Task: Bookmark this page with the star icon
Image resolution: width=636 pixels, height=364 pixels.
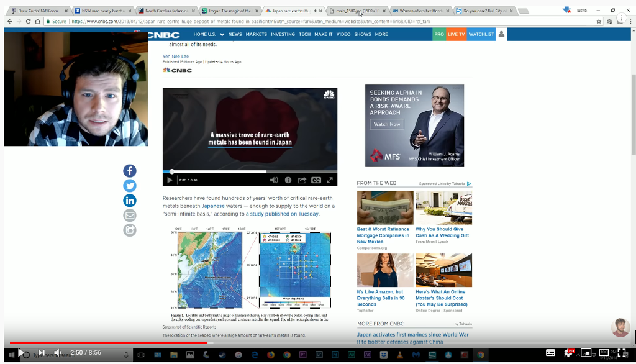Action: (599, 22)
